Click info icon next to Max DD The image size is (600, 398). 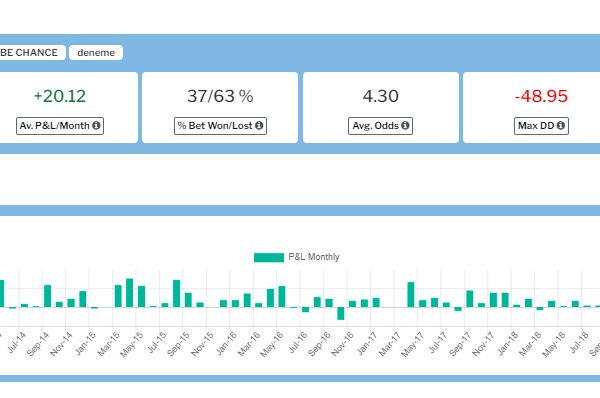(561, 126)
